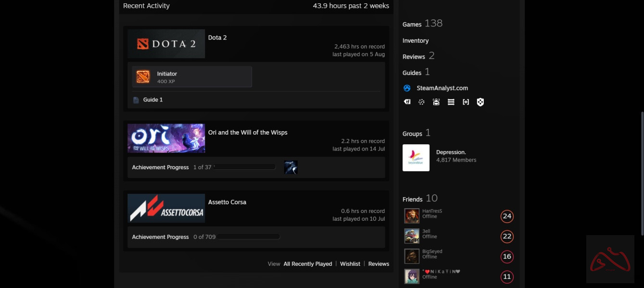Click the bracketed plus icon
The image size is (644, 288).
click(x=466, y=102)
